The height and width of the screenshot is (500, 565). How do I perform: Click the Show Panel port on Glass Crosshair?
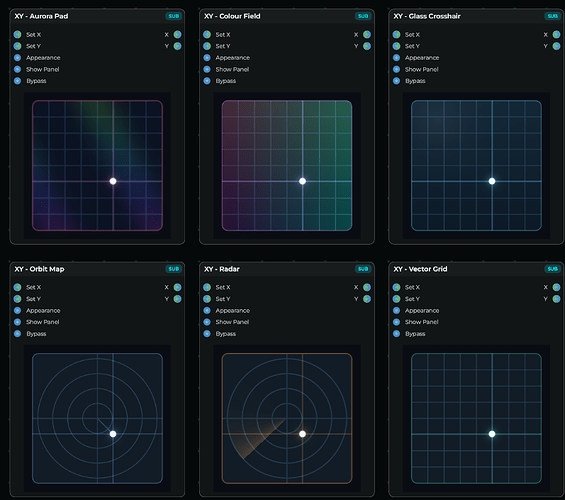pos(396,69)
